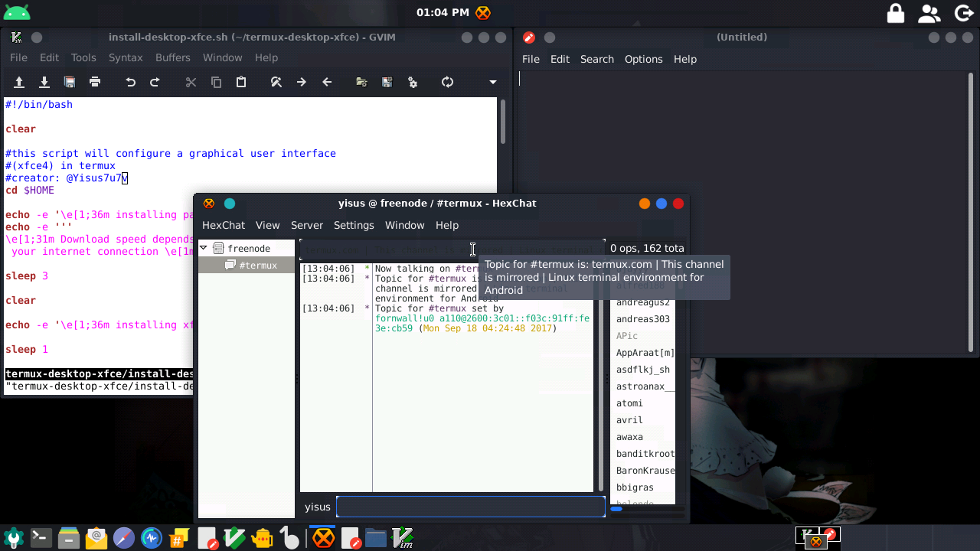980x551 pixels.
Task: Open terminal from the bottom dock
Action: click(x=41, y=538)
